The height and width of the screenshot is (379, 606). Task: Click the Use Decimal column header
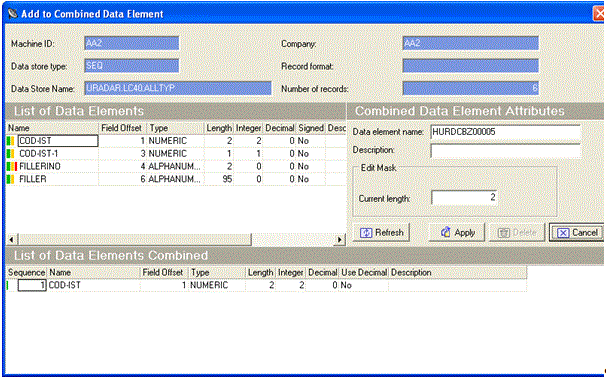pos(364,272)
